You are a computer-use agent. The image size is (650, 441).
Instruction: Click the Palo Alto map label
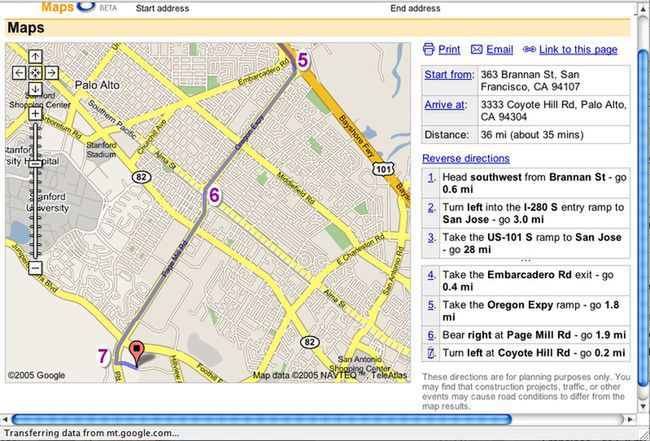point(97,85)
